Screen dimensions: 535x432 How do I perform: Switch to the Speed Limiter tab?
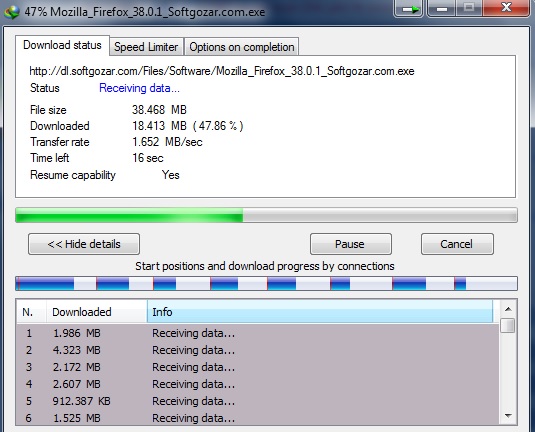point(146,47)
